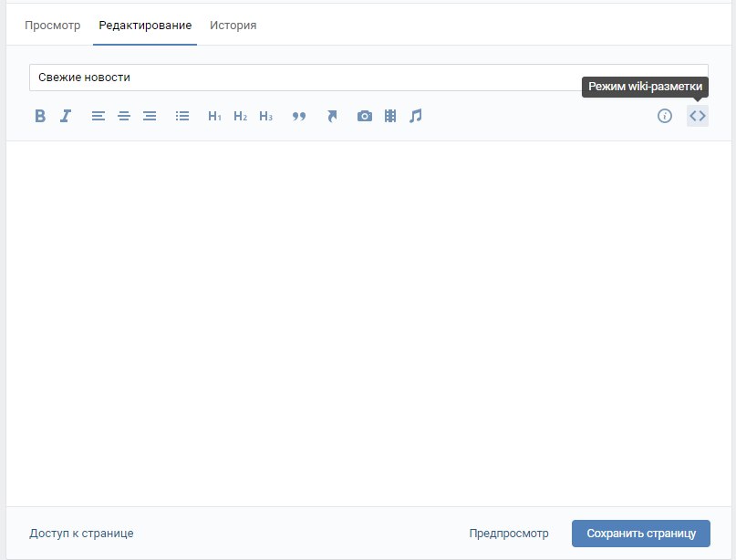This screenshot has width=736, height=560.
Task: Apply H1 heading style
Action: [214, 116]
